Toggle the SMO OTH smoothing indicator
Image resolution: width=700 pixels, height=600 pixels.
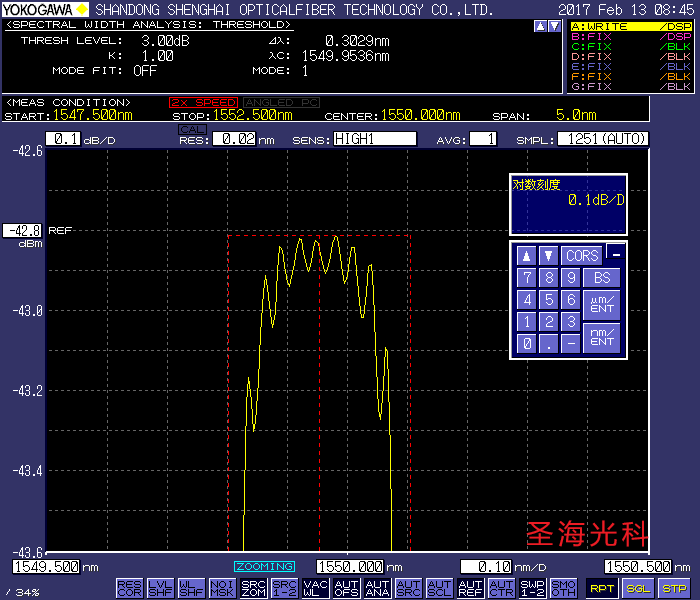(563, 588)
